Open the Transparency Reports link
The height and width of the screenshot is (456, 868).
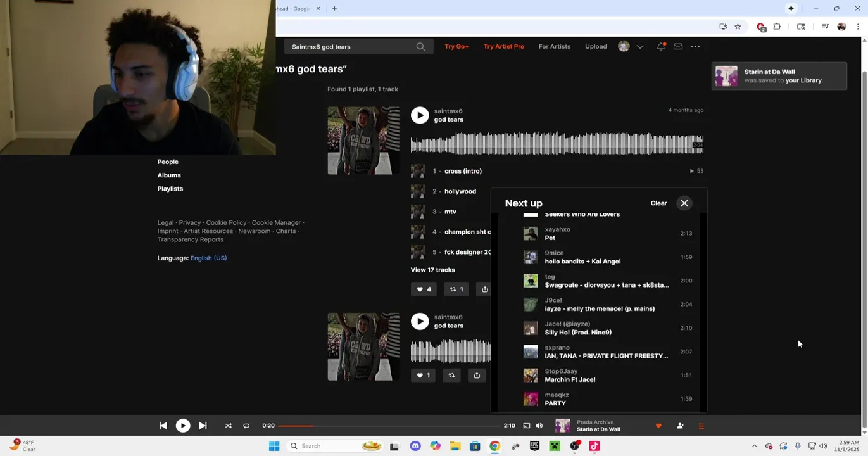click(x=191, y=240)
